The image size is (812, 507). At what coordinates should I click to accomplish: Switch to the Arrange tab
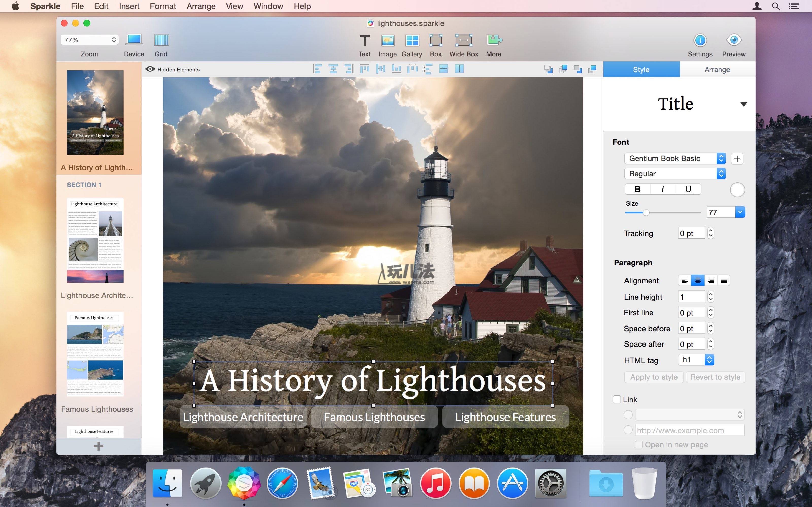coord(717,69)
